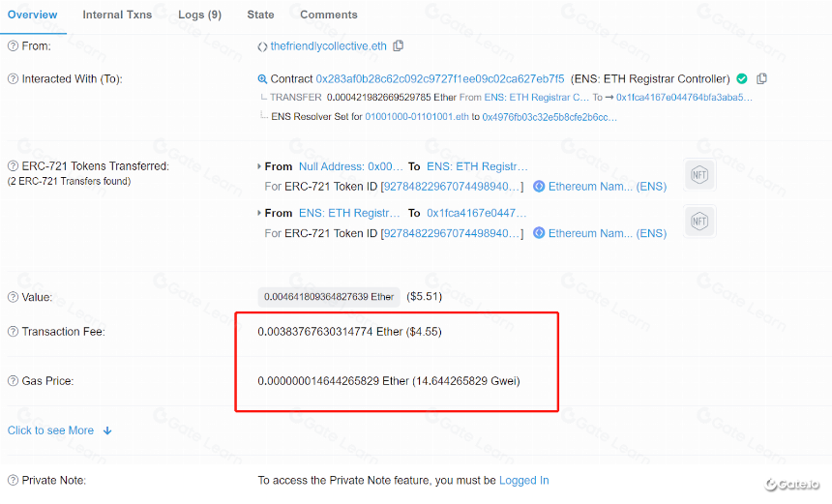Expand first transfer row arrow from Null Address
The height and width of the screenshot is (504, 832).
click(x=259, y=166)
